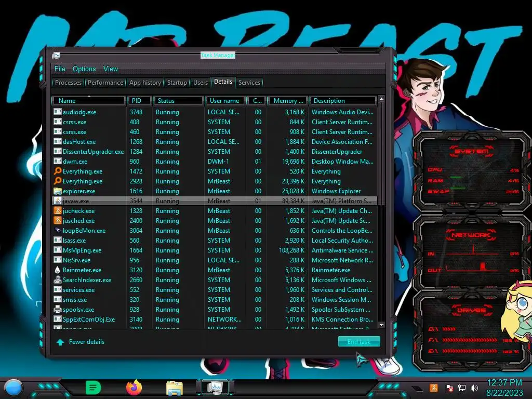This screenshot has height=399, width=532.
Task: Open the File menu
Action: click(x=60, y=69)
